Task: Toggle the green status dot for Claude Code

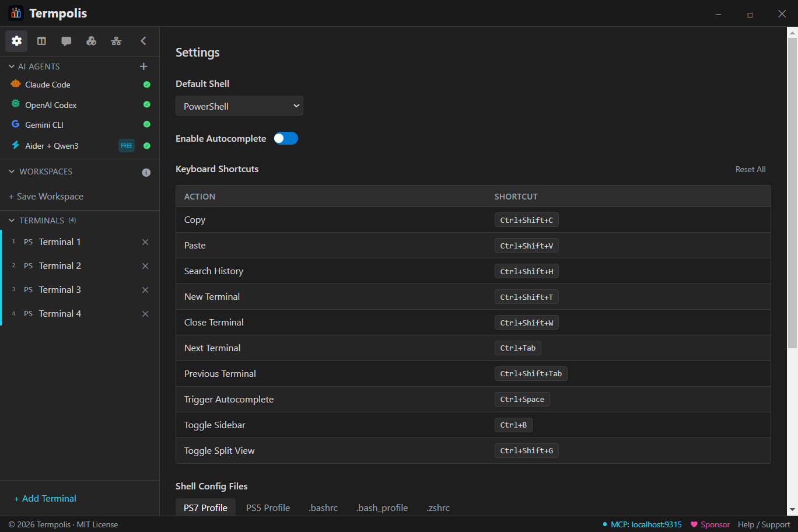Action: point(147,85)
